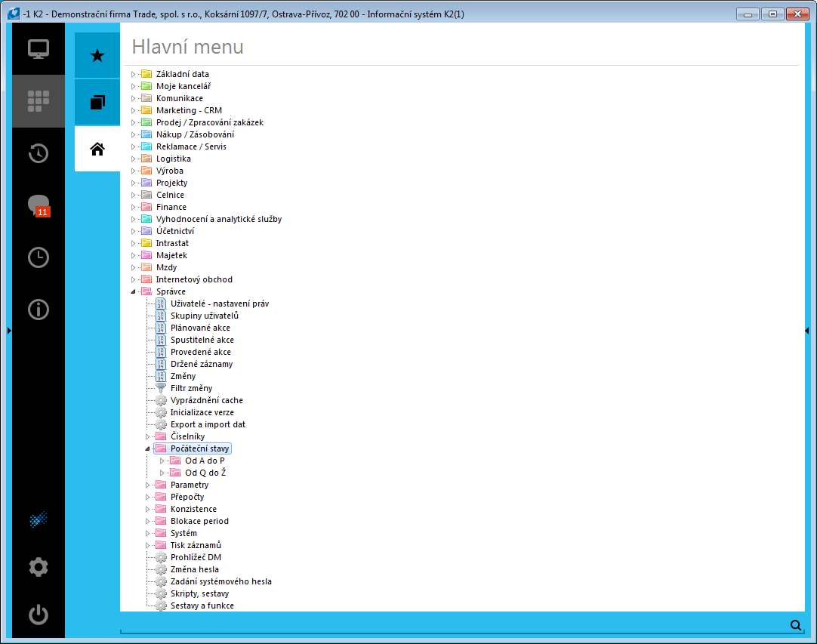Select Intrastat tree item
This screenshot has height=644, width=817.
pyautogui.click(x=172, y=243)
